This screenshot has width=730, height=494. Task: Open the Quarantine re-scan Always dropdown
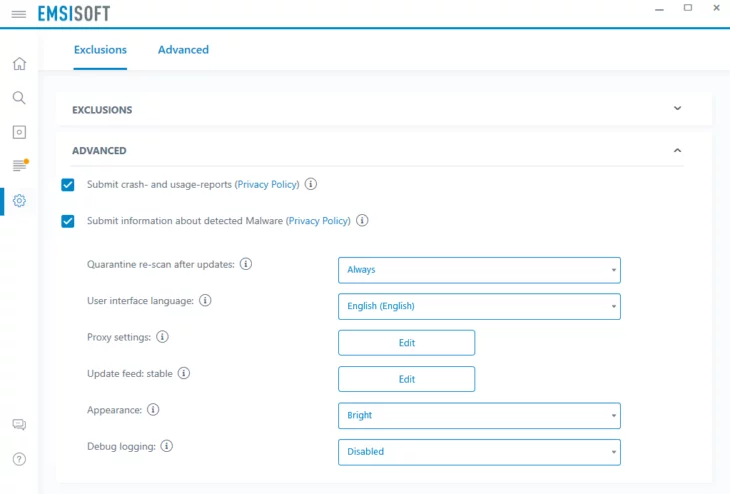click(x=479, y=270)
